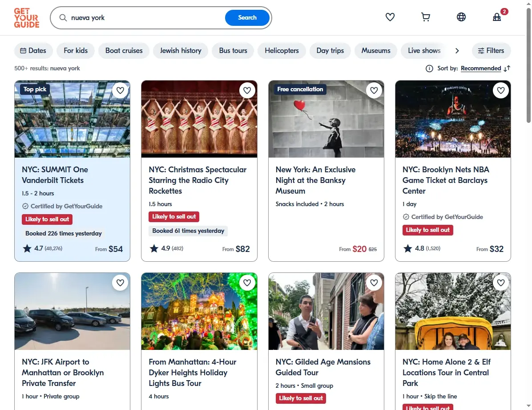
Task: Open profile icon with notification badge
Action: 497,17
